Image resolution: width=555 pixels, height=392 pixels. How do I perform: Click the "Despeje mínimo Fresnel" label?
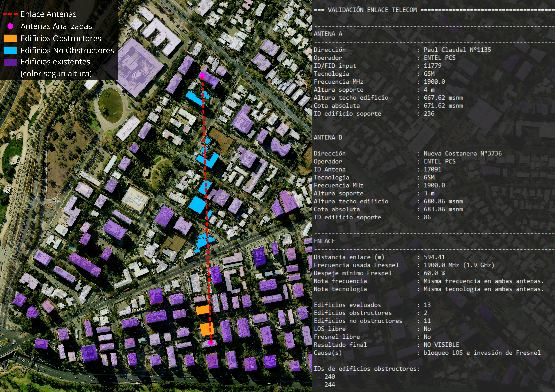[353, 273]
